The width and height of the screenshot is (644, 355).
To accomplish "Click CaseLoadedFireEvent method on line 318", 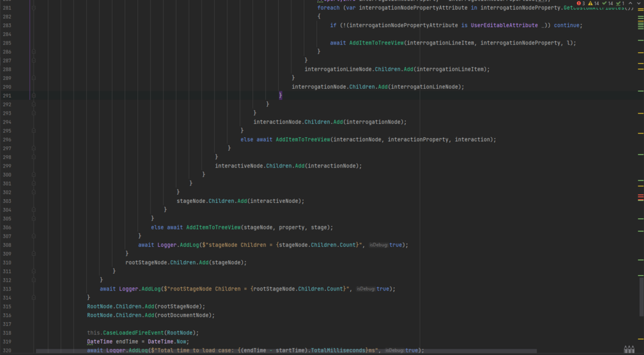I will pyautogui.click(x=133, y=333).
